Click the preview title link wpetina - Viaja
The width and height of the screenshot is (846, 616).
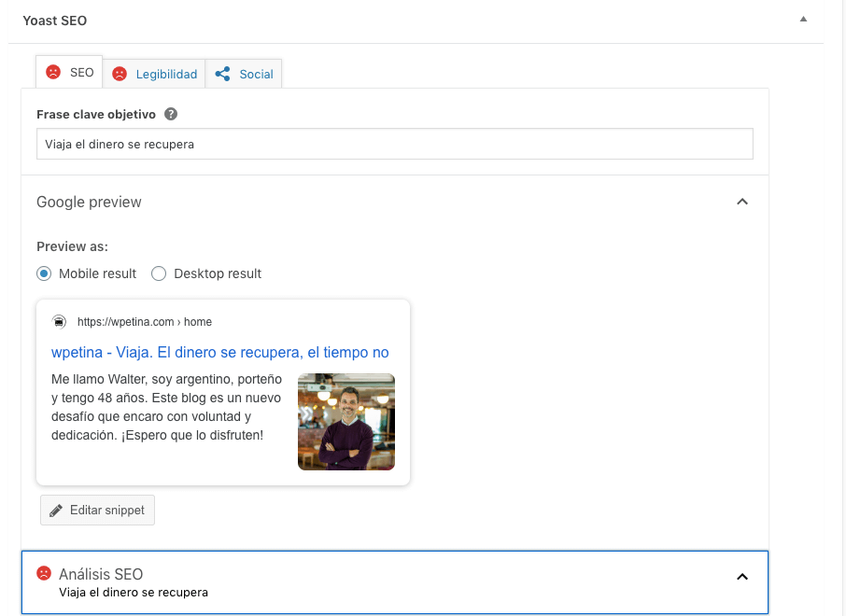(220, 352)
